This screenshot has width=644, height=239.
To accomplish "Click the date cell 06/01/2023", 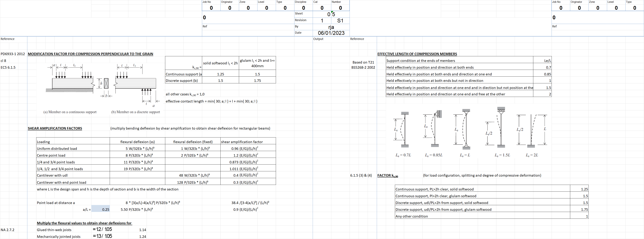I will pyautogui.click(x=331, y=33).
